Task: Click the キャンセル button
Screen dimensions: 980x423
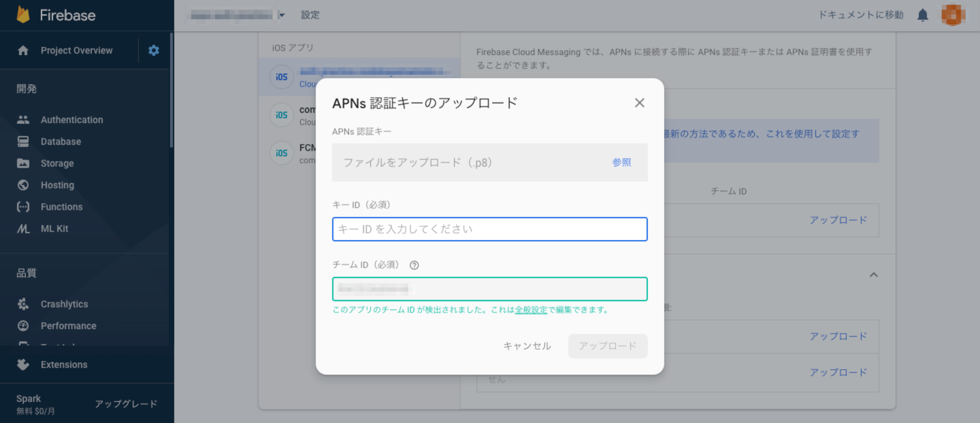Action: (527, 346)
